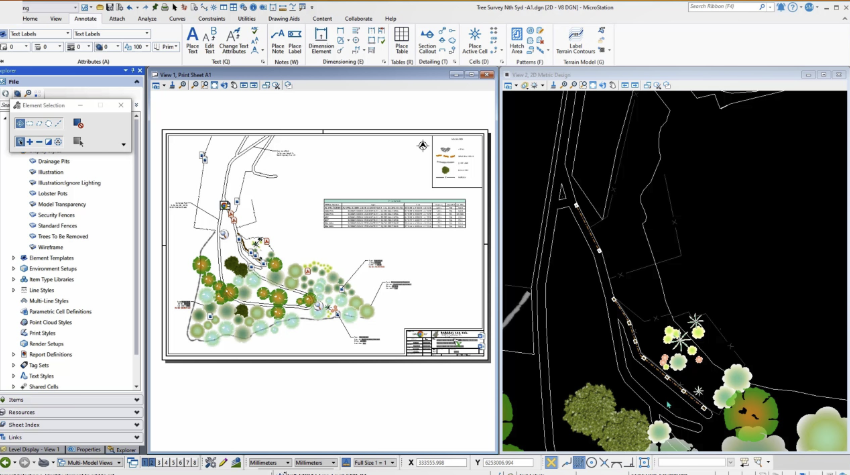This screenshot has height=475, width=850.
Task: Select Report Definitions tree item
Action: [x=50, y=355]
